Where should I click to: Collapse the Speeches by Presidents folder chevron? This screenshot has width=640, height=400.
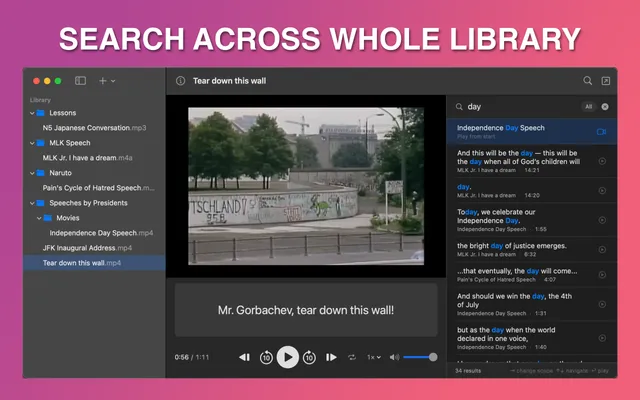(32, 203)
